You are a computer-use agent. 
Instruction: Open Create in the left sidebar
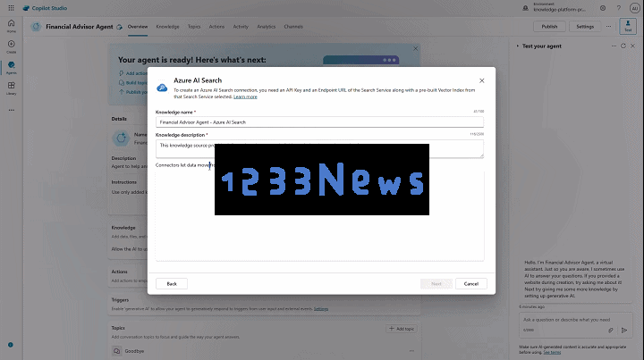point(11,46)
